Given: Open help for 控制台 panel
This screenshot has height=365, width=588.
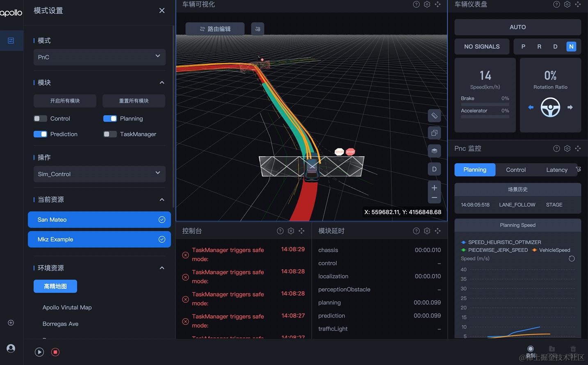Looking at the screenshot, I should 280,231.
